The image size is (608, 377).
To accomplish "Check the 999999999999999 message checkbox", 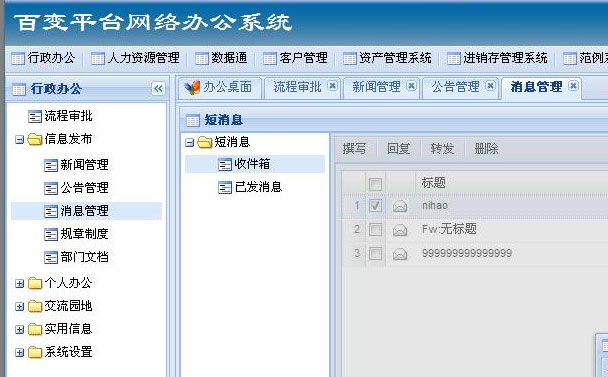I will pos(375,254).
